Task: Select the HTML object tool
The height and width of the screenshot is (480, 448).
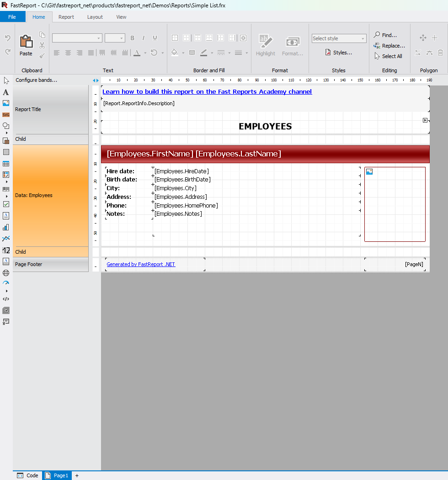Action: point(6,299)
